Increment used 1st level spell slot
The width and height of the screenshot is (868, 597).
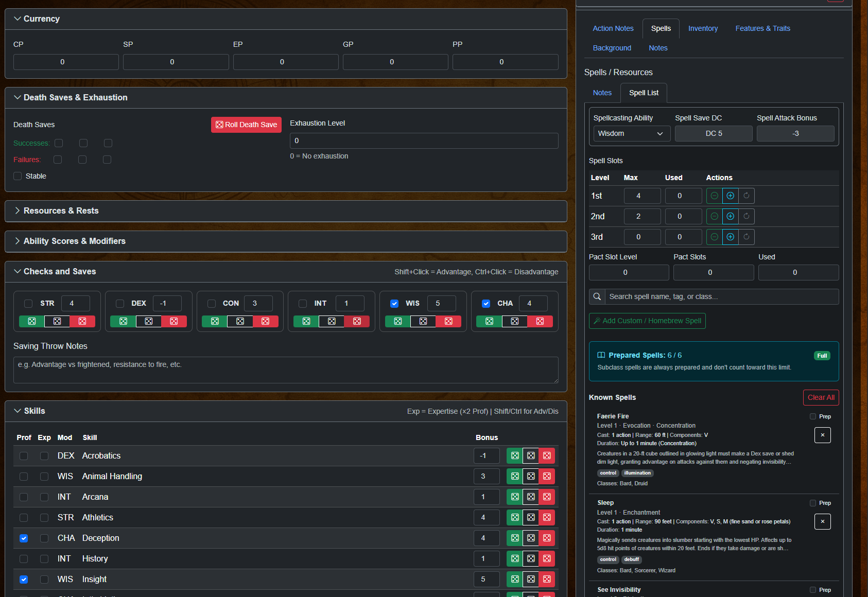[x=730, y=196]
